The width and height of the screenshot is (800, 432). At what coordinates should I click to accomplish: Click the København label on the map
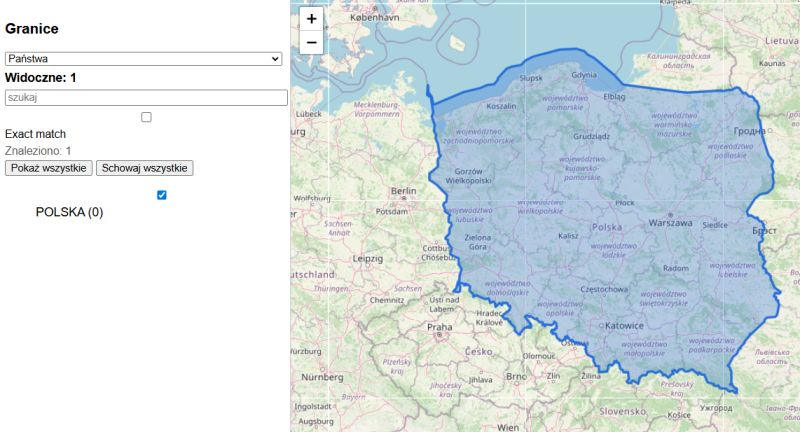pos(374,17)
